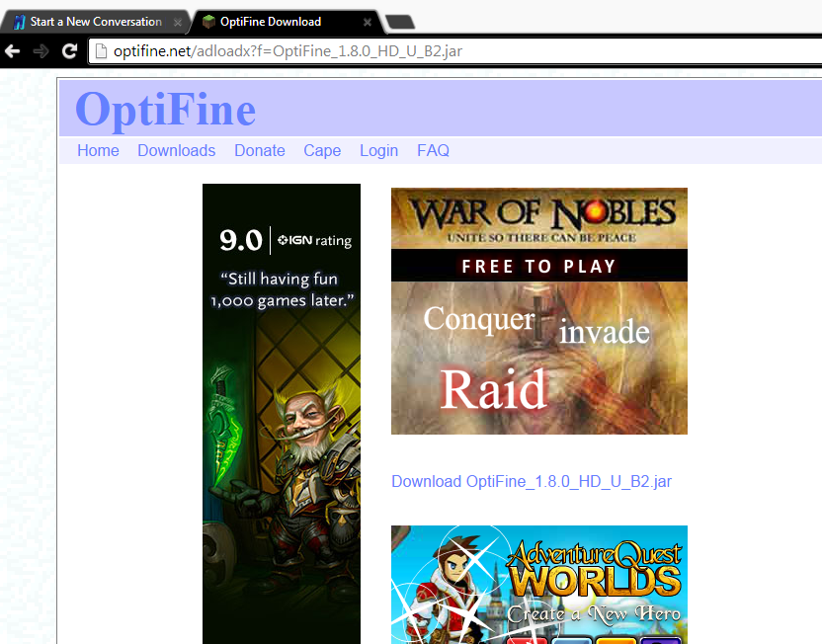Click the address bar URL field
Image resolution: width=822 pixels, height=644 pixels.
pos(456,51)
